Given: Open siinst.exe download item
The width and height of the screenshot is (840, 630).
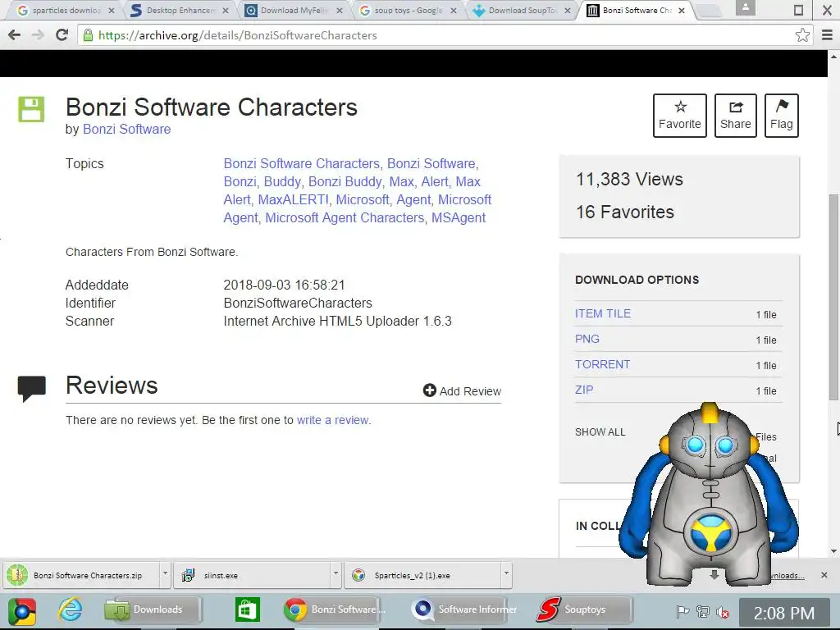Looking at the screenshot, I should [x=253, y=575].
